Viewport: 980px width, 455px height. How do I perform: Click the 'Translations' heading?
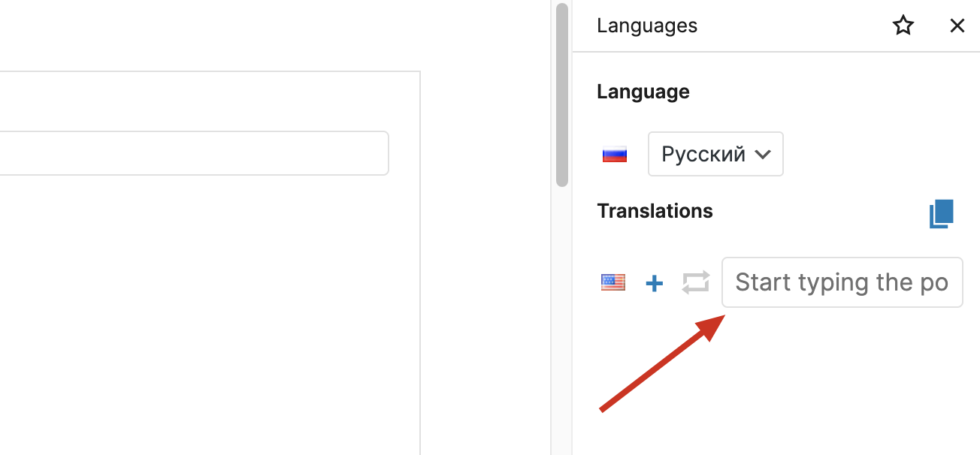click(x=654, y=211)
